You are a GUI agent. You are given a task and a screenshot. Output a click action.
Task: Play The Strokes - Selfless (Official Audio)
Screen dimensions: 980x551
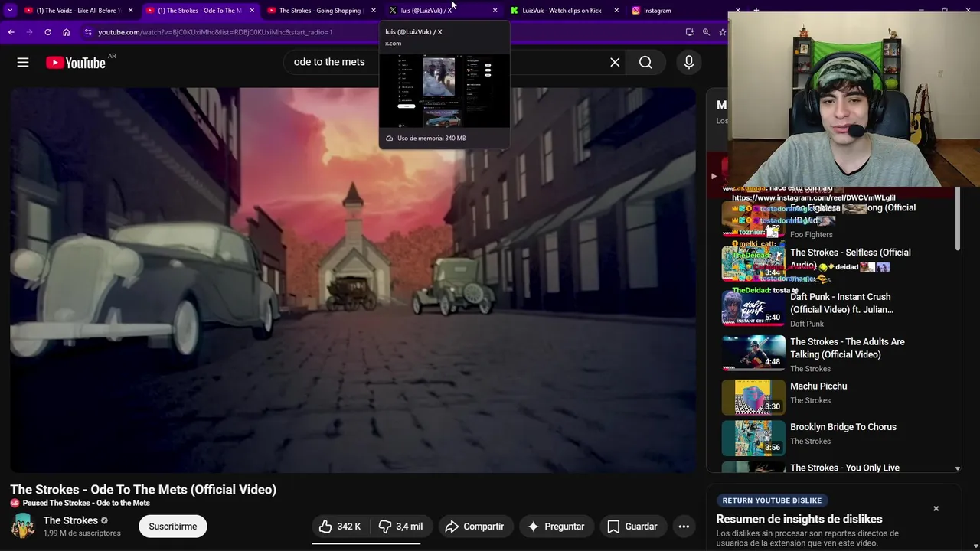[x=851, y=259]
